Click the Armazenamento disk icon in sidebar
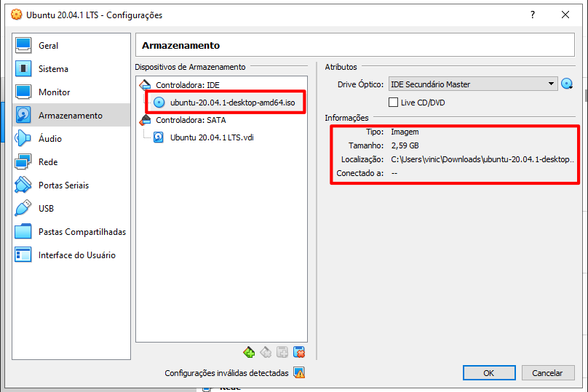Screen dimensions: 588x392 [x=23, y=116]
